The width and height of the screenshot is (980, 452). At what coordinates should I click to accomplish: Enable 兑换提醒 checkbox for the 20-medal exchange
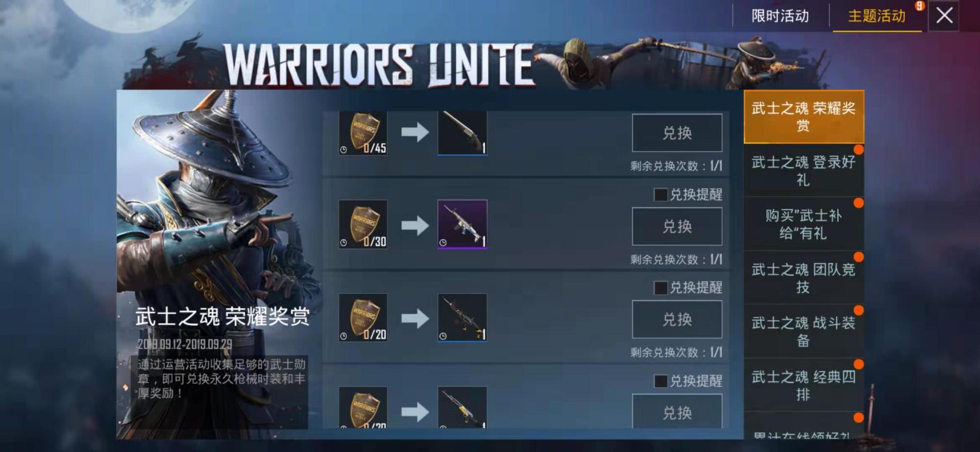coord(661,287)
